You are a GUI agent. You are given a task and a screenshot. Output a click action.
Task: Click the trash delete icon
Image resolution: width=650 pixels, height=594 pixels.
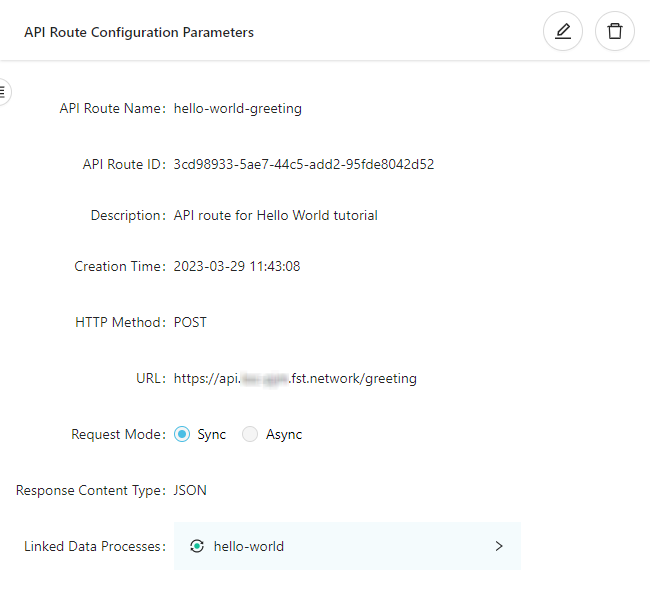(x=615, y=32)
